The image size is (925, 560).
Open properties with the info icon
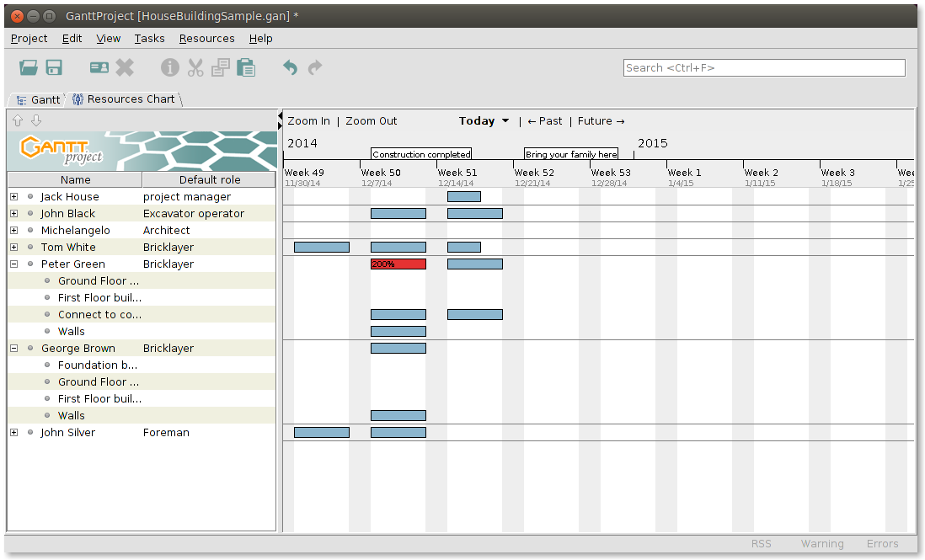170,67
